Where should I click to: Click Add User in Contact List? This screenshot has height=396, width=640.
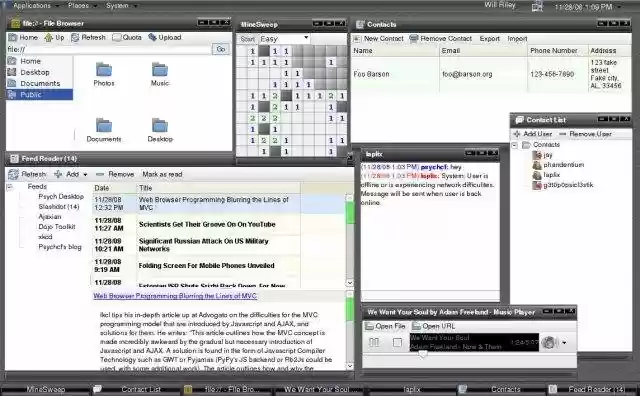[533, 134]
